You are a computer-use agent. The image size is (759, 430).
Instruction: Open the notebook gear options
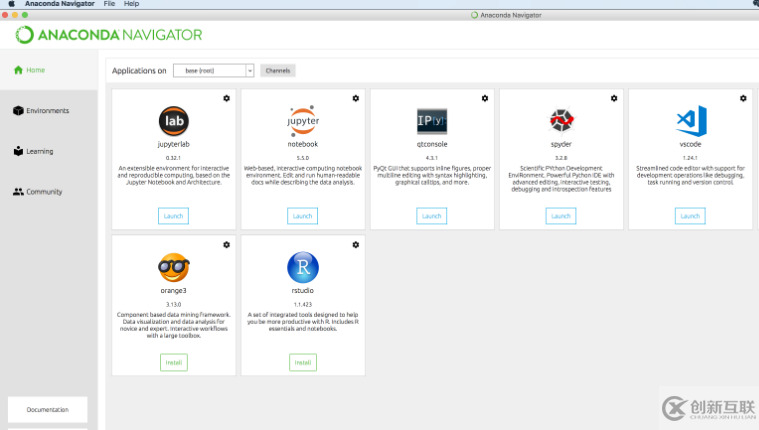coord(356,98)
